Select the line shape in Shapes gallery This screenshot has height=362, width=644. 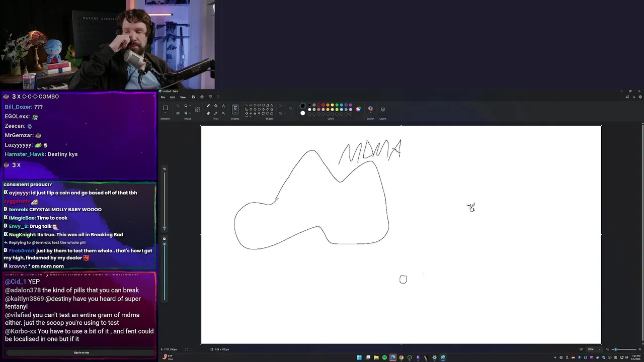pyautogui.click(x=247, y=105)
